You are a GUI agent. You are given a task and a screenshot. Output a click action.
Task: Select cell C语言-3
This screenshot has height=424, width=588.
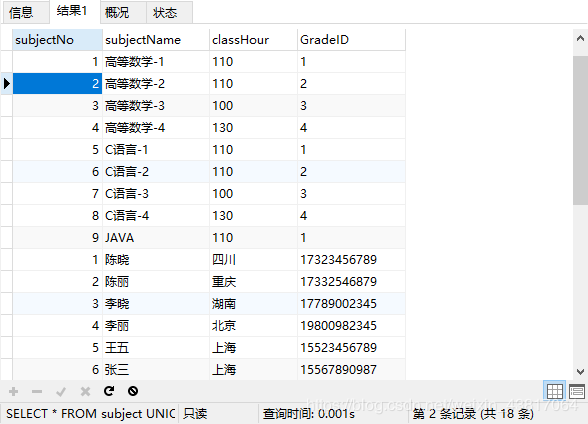coord(156,193)
